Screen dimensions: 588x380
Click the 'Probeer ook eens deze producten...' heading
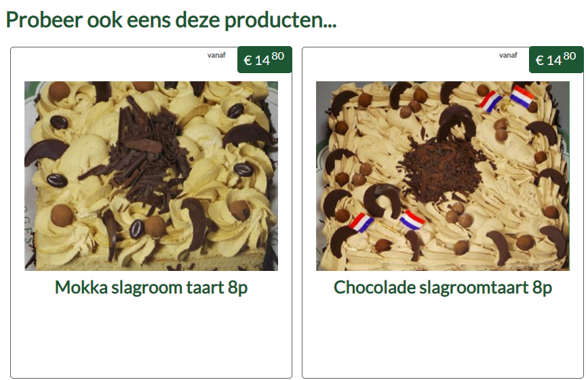pos(172,20)
